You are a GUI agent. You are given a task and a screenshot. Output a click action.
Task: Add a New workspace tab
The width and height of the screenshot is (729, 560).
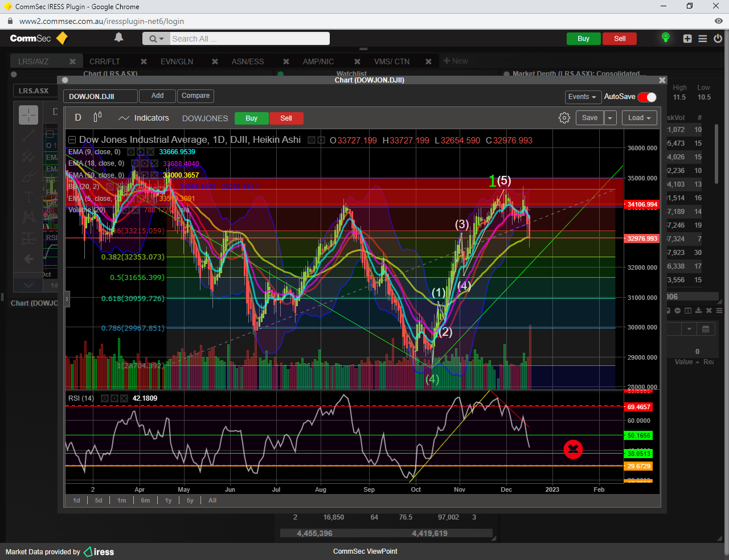(456, 61)
